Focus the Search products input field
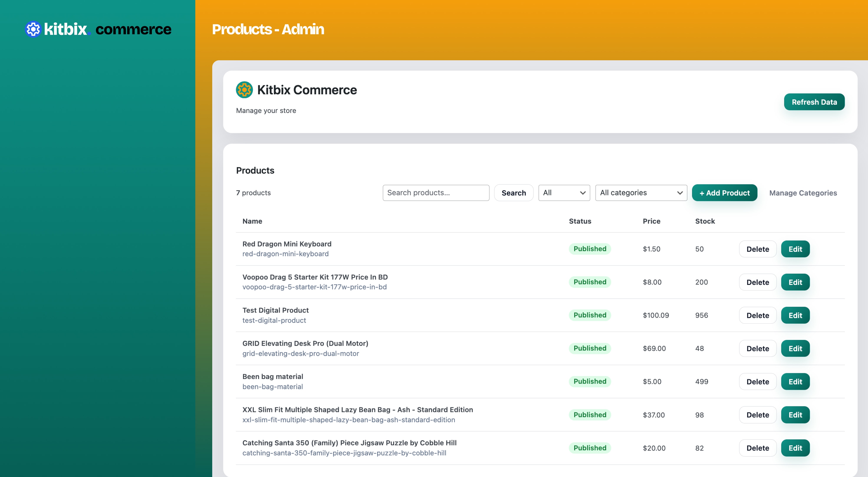 coord(436,193)
